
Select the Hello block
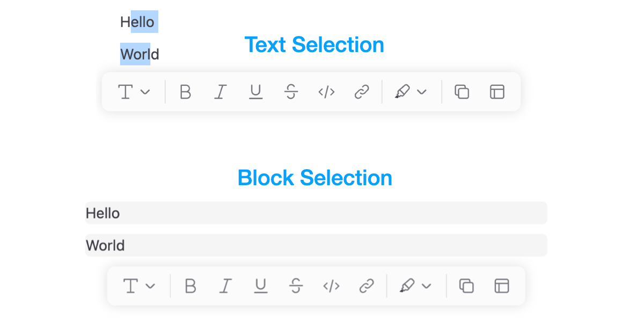316,213
